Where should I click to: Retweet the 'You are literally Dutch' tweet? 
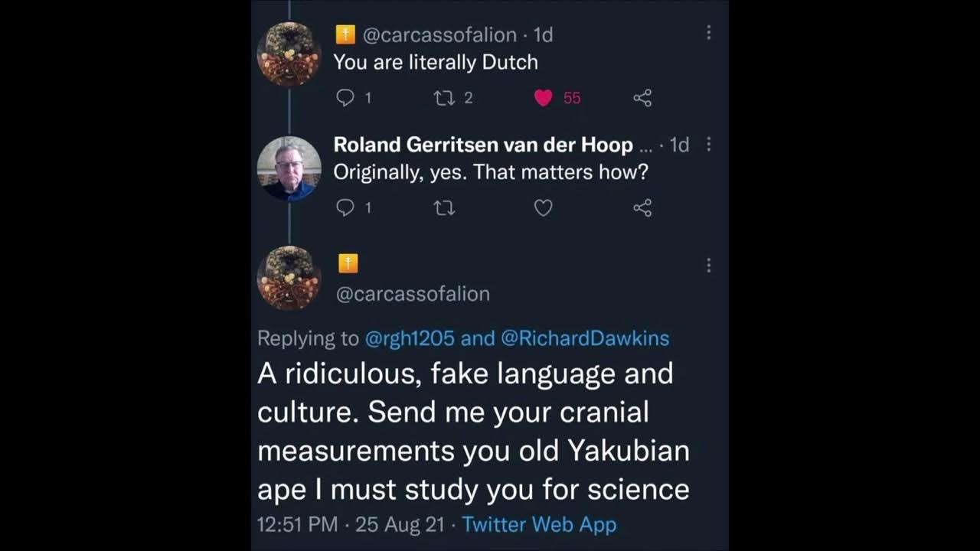(444, 98)
